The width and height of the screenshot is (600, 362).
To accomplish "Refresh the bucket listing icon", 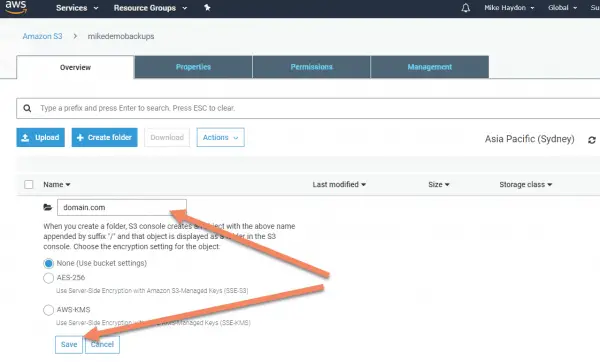I will (x=592, y=140).
